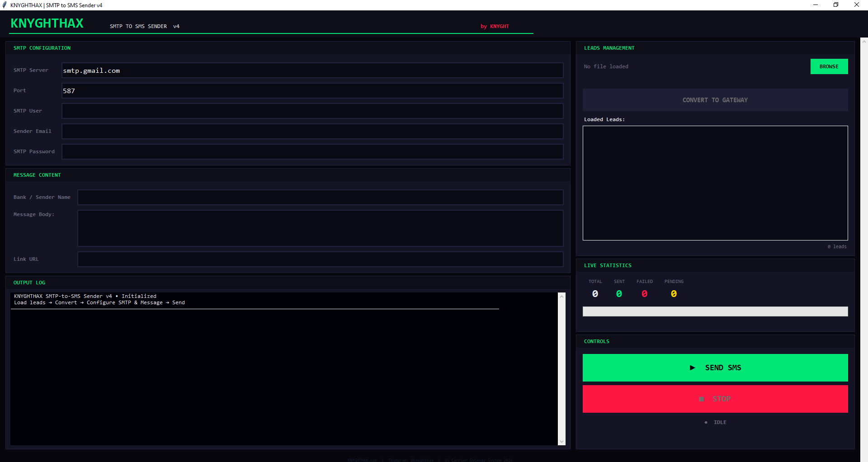The image size is (868, 462).
Task: Click the CONVERT TO GATEWAY button
Action: 715,100
